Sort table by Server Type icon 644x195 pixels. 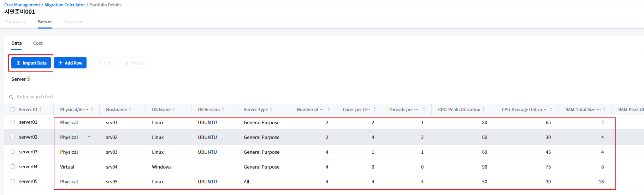pos(271,109)
